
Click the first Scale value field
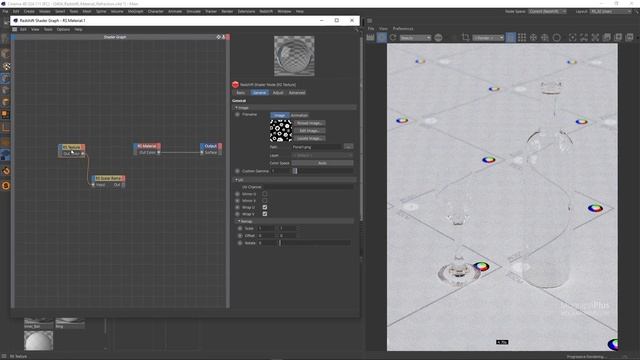[266, 229]
